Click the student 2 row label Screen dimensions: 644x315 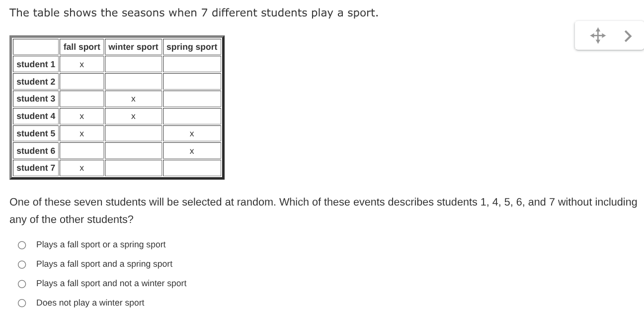pos(35,82)
